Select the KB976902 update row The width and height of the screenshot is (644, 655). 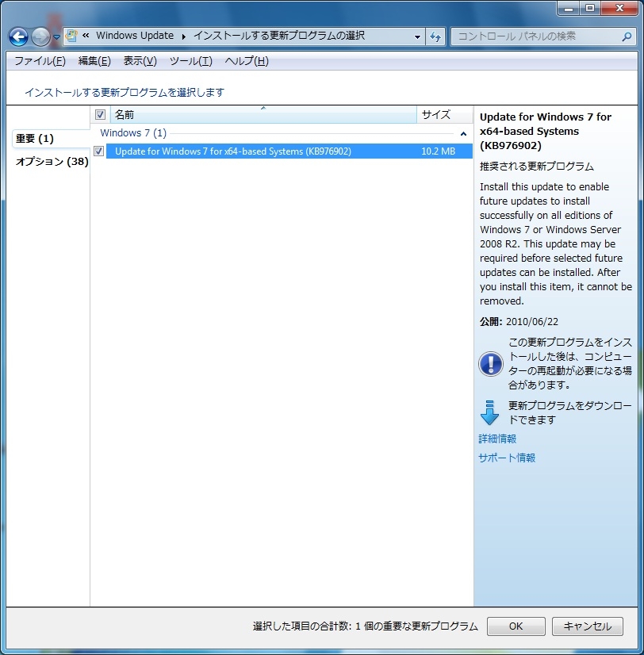(289, 151)
